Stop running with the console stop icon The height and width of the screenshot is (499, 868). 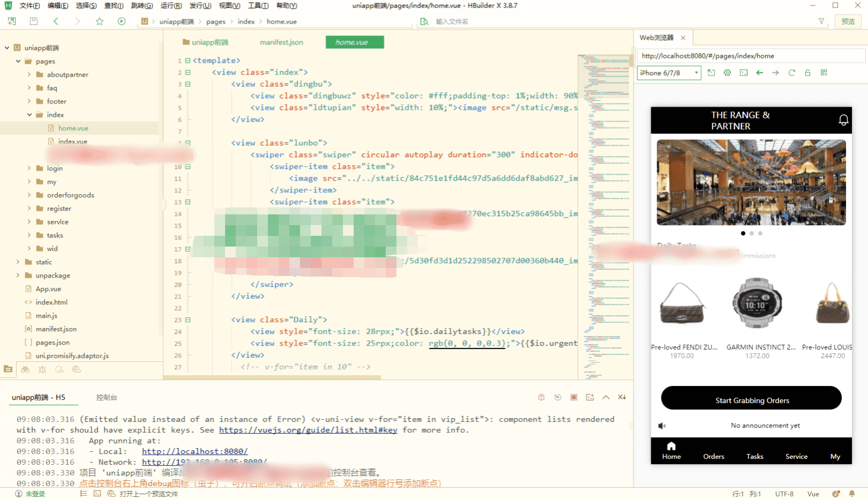(x=574, y=397)
